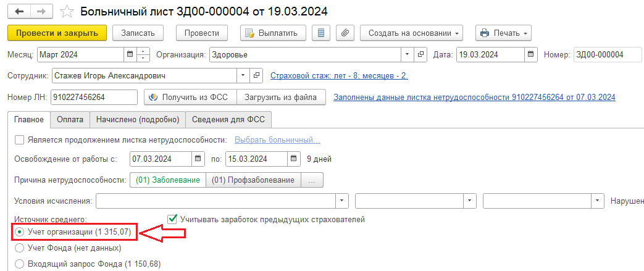644x271 pixels.
Task: Open the document movements report icon
Action: (x=321, y=33)
